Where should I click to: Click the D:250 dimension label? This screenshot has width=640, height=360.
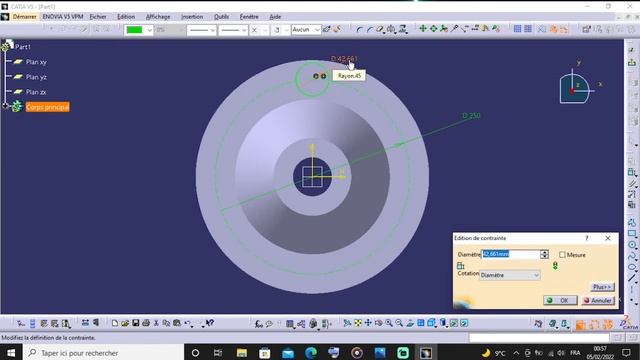471,116
